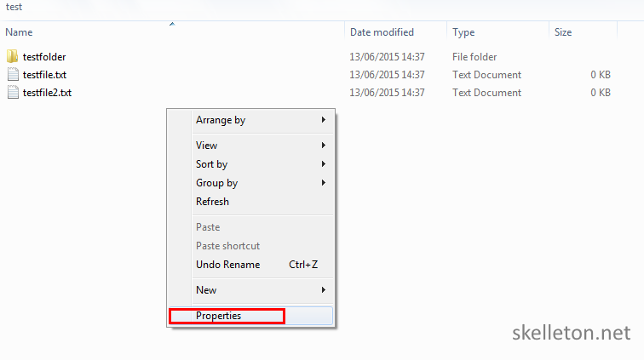644x360 pixels.
Task: Expand the Group by submenu arrow
Action: [x=324, y=183]
